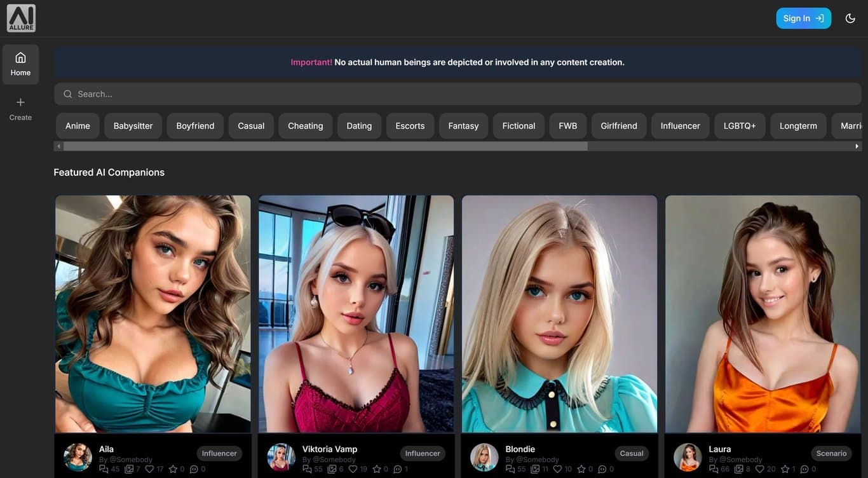Click the Allure AI logo
The height and width of the screenshot is (478, 868).
pyautogui.click(x=21, y=17)
